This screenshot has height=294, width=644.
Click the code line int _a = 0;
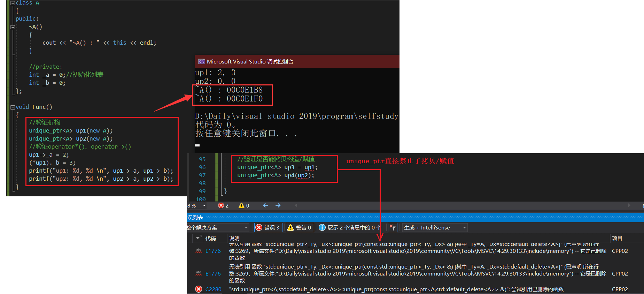click(47, 75)
